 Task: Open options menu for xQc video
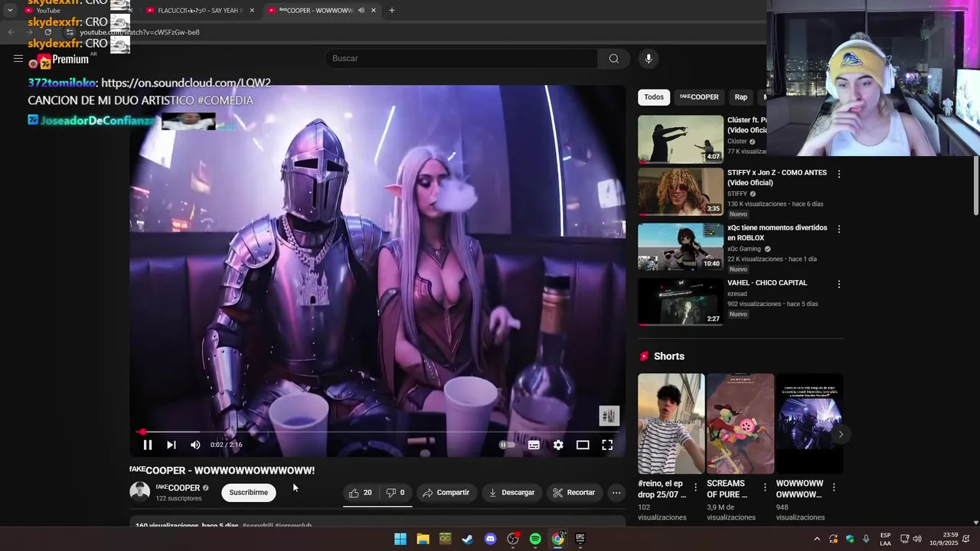[839, 230]
